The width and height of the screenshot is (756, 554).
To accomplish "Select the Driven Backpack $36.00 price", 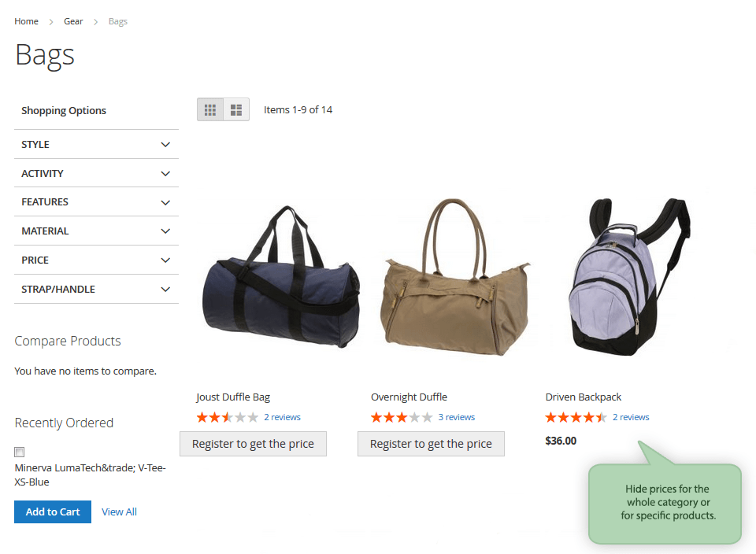I will click(x=561, y=441).
